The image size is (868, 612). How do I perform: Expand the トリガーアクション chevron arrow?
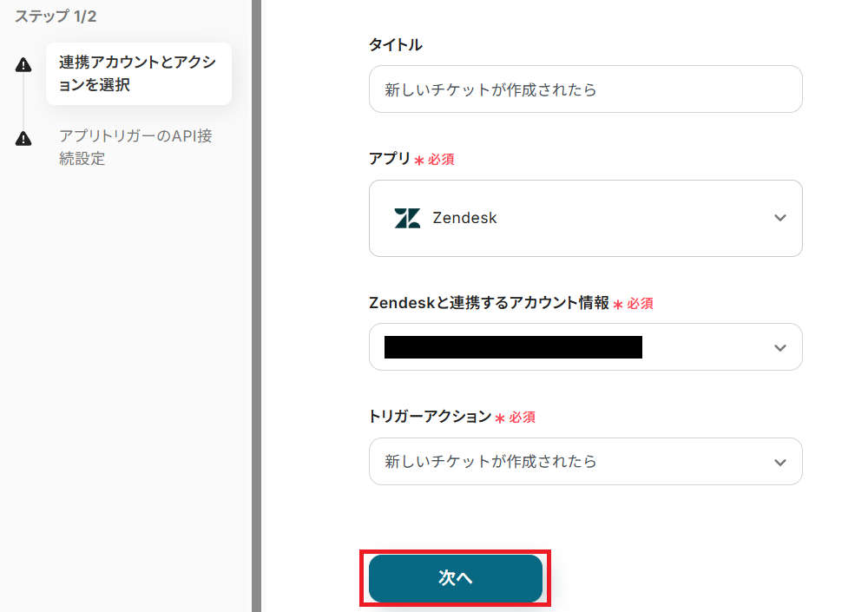click(779, 462)
